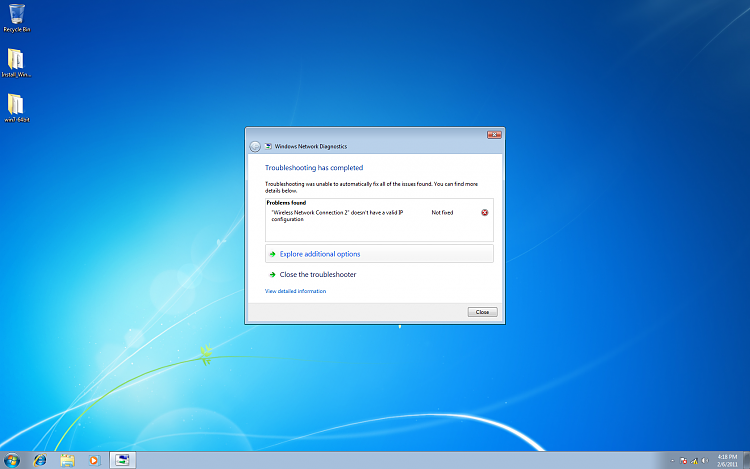Click the Problems found header label
This screenshot has height=469, width=750.
pyautogui.click(x=286, y=203)
